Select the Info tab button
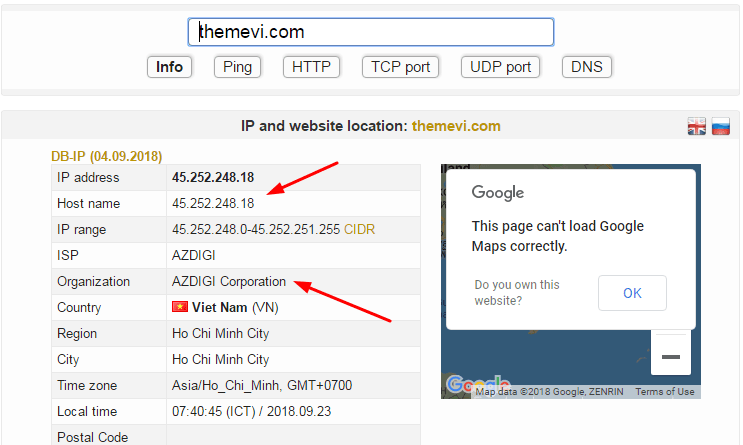Screen dimensions: 743x445 point(169,67)
